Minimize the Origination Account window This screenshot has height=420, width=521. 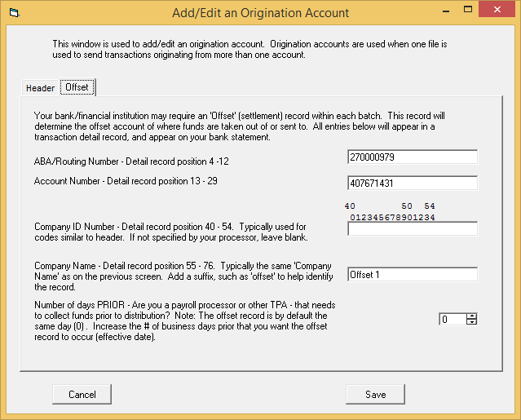(443, 12)
